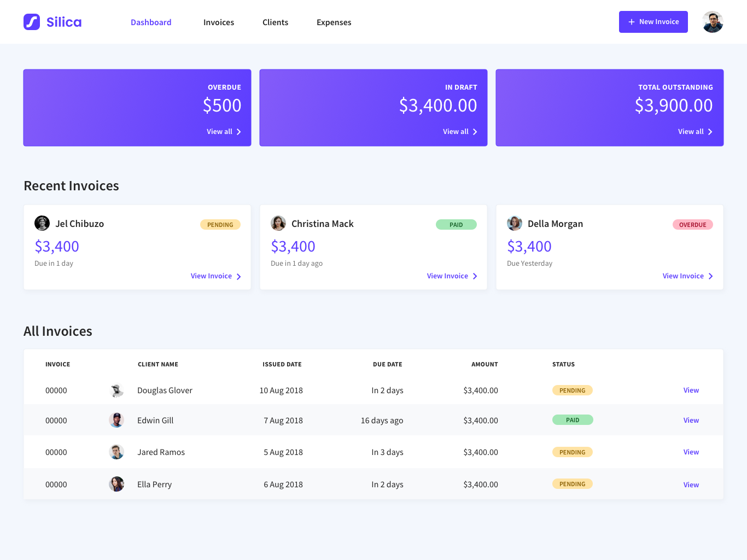Open the Clients section in navigation
Viewport: 747px width, 560px height.
(x=275, y=22)
